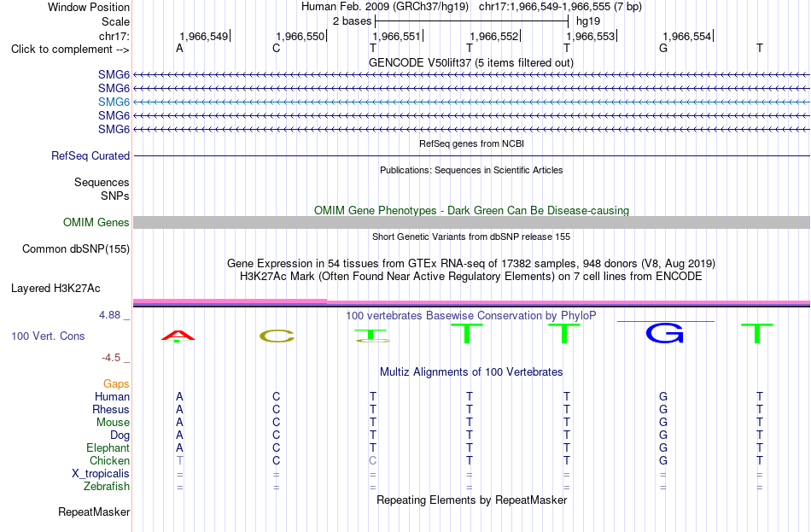Screen dimensions: 811x532
Task: Click the Common dbSNP(155) track label
Action: click(76, 249)
